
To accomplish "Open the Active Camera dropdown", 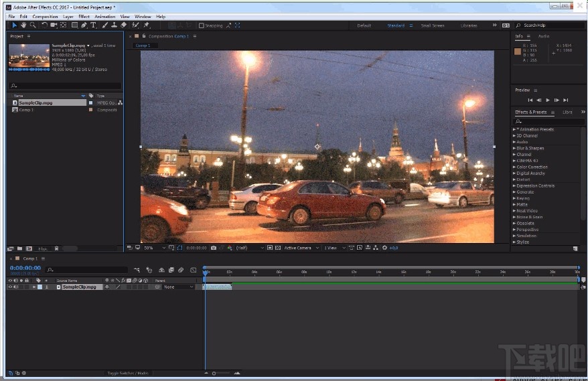I will (x=301, y=248).
